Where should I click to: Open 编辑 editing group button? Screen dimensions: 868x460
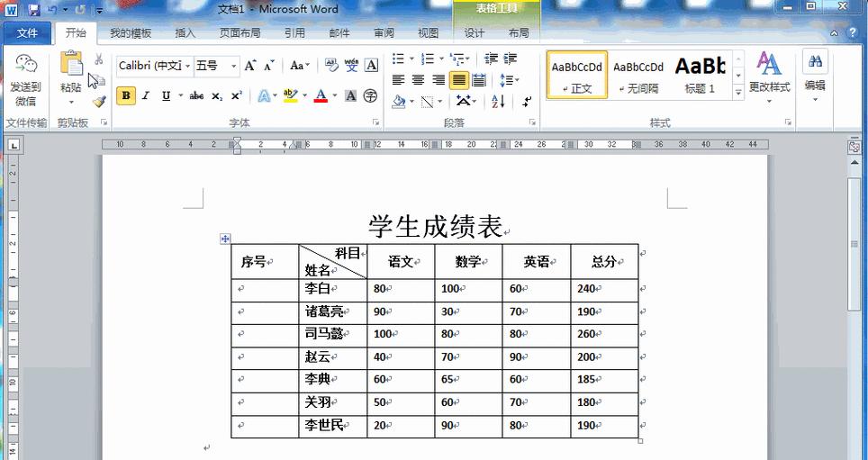(815, 77)
